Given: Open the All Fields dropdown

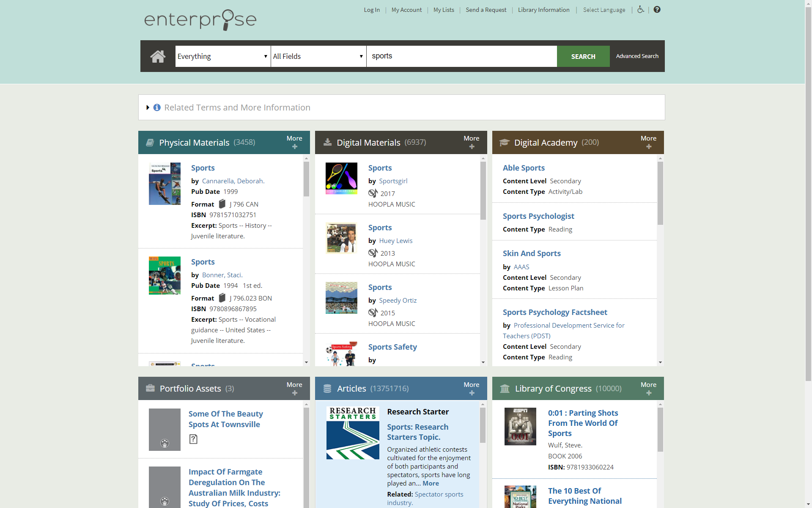Looking at the screenshot, I should coord(318,56).
